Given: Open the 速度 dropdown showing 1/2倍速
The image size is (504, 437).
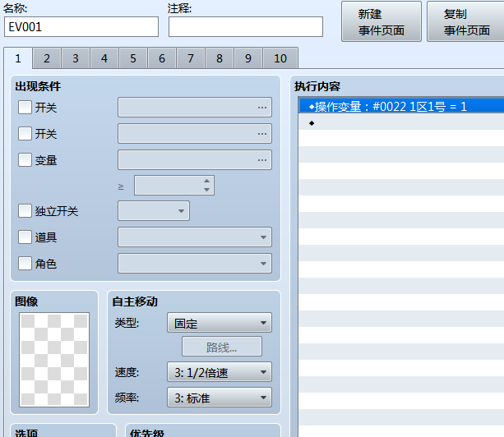Looking at the screenshot, I should (220, 372).
